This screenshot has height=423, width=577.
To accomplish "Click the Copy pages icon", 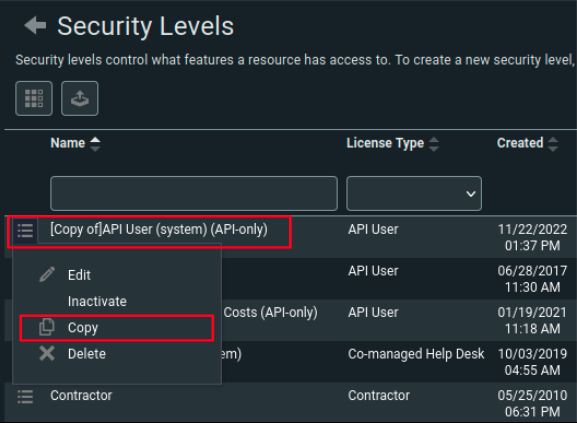I will tap(47, 327).
